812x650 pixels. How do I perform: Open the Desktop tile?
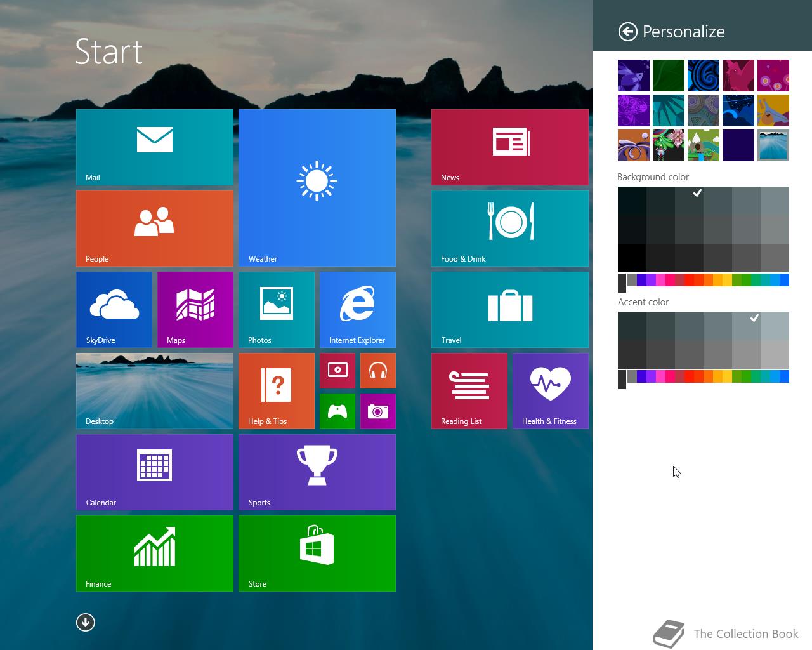click(155, 391)
